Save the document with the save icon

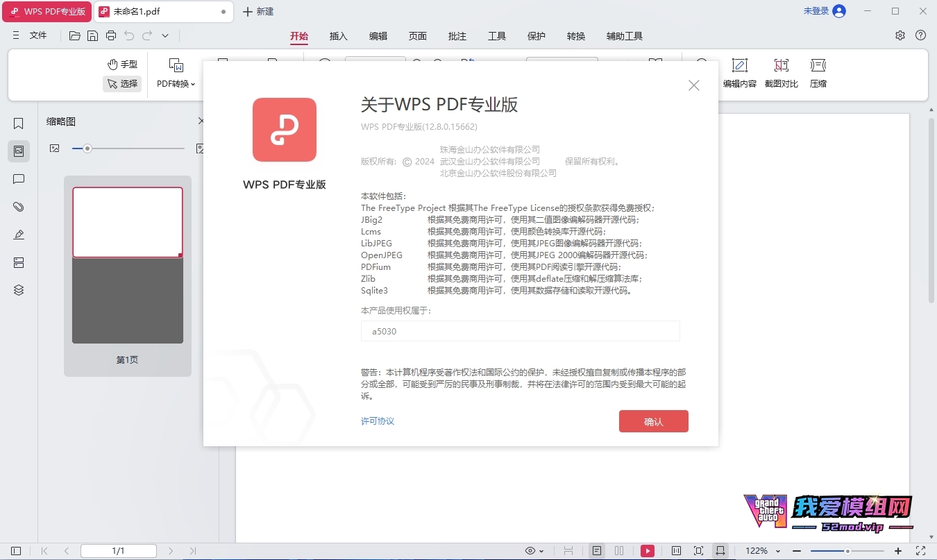(x=92, y=35)
